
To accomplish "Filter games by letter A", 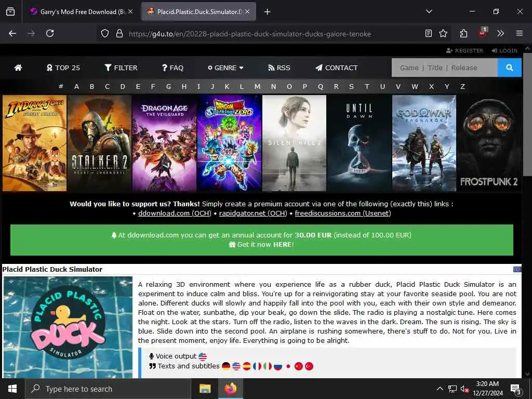I will point(77,87).
